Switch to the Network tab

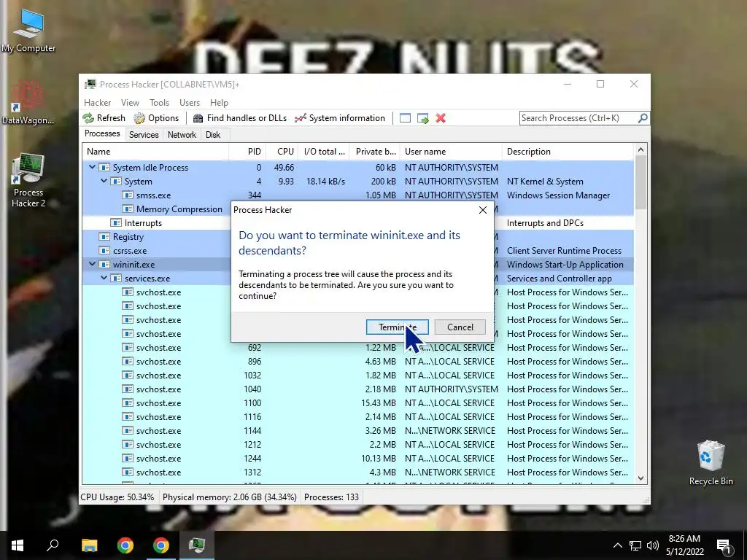point(182,135)
